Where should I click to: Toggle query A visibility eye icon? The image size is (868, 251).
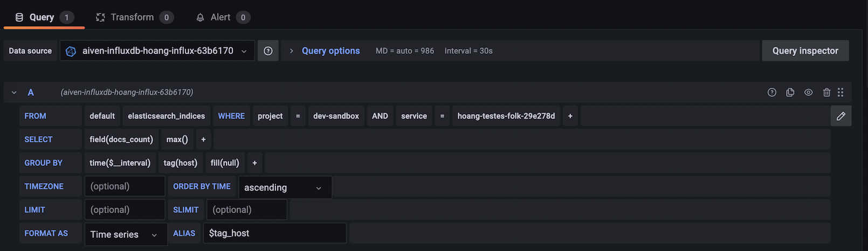[809, 92]
